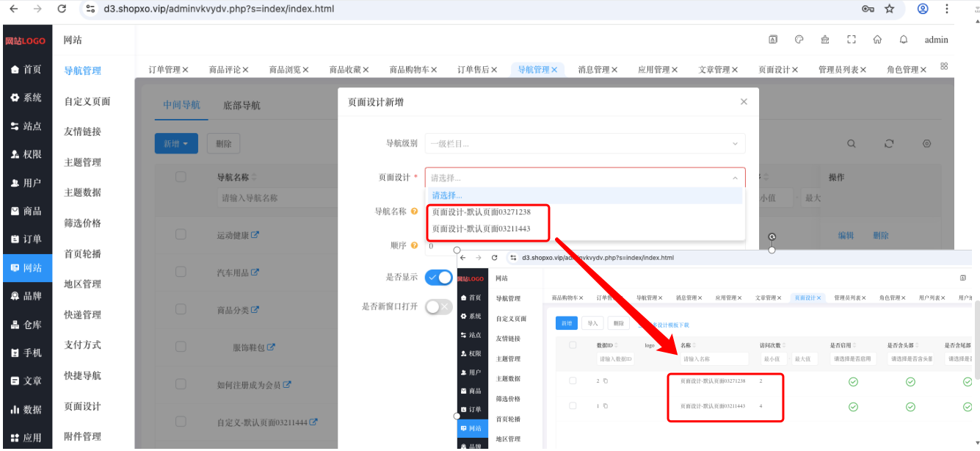Close the 页面设计新增 dialog
This screenshot has height=451, width=980.
pos(744,102)
